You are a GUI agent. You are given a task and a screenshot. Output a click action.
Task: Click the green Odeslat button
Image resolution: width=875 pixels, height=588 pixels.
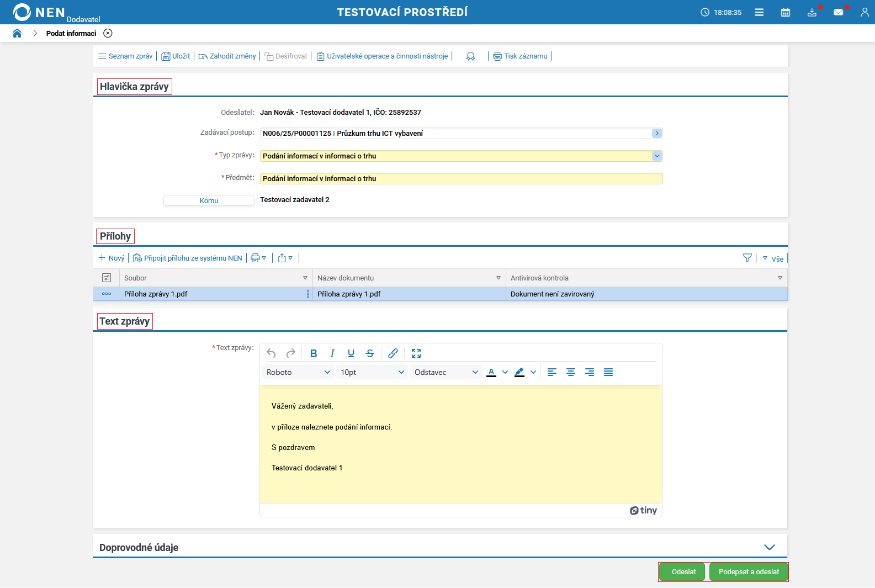[x=683, y=572]
